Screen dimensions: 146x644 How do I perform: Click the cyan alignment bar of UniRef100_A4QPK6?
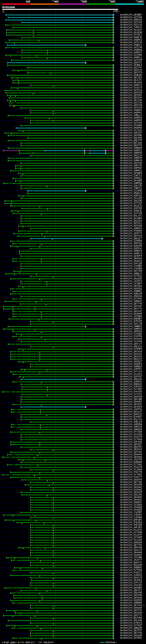[x=51, y=128]
